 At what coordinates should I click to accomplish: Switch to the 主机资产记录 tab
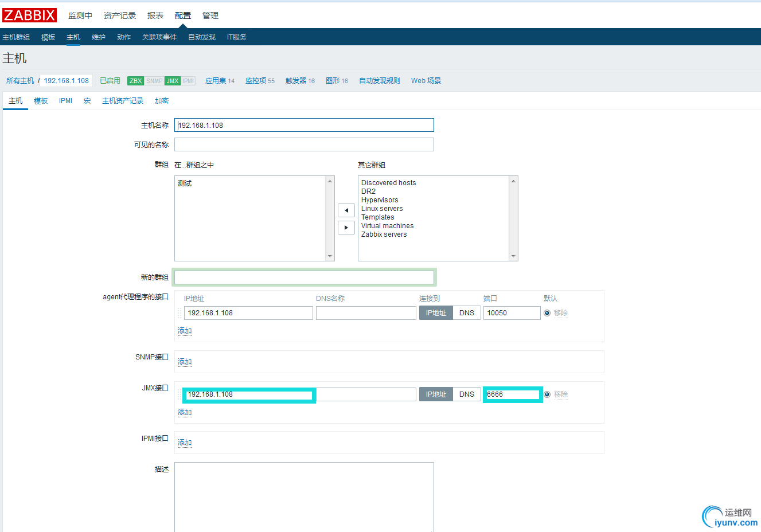(123, 101)
